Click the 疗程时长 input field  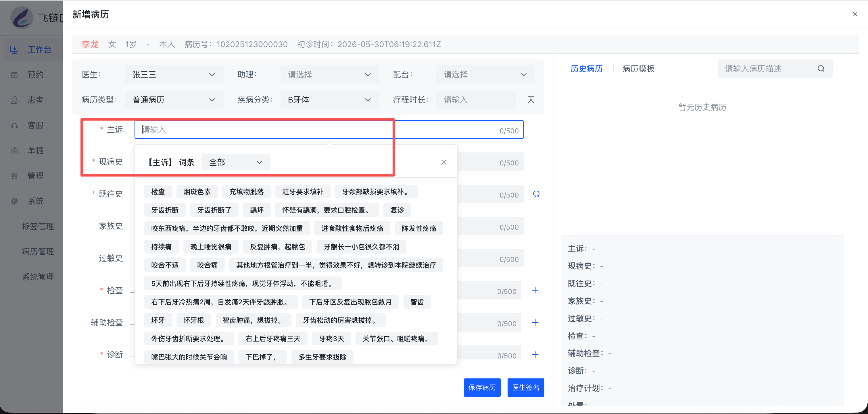click(x=475, y=100)
